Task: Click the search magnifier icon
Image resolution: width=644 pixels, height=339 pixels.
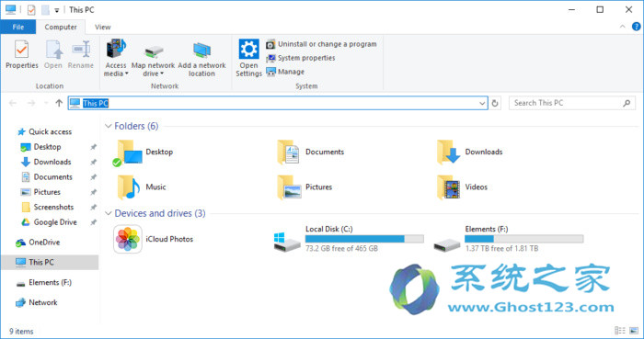Action: coord(627,103)
